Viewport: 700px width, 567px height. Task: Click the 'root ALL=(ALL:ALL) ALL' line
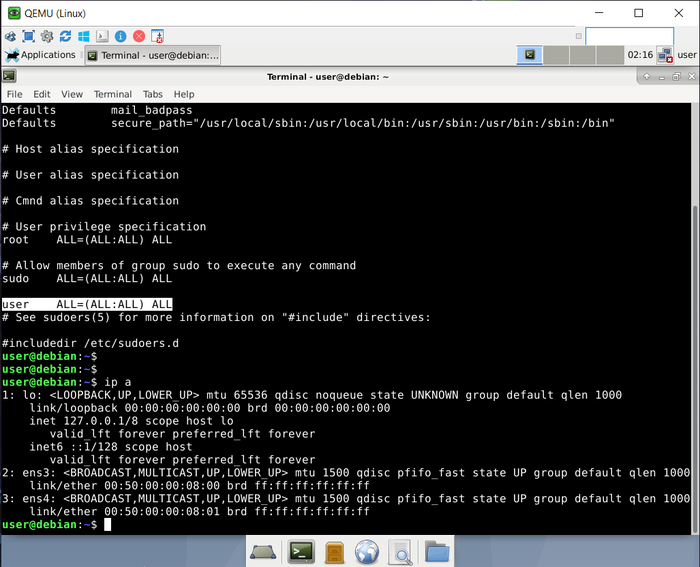(x=87, y=240)
